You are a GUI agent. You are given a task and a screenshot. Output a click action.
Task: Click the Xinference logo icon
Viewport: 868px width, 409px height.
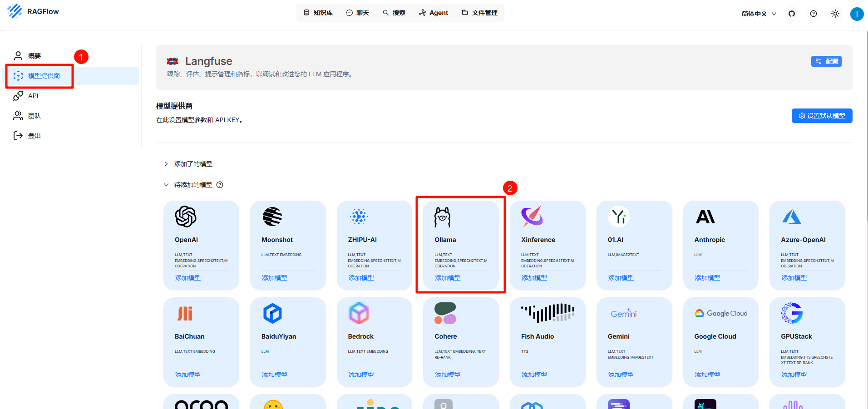pyautogui.click(x=532, y=217)
